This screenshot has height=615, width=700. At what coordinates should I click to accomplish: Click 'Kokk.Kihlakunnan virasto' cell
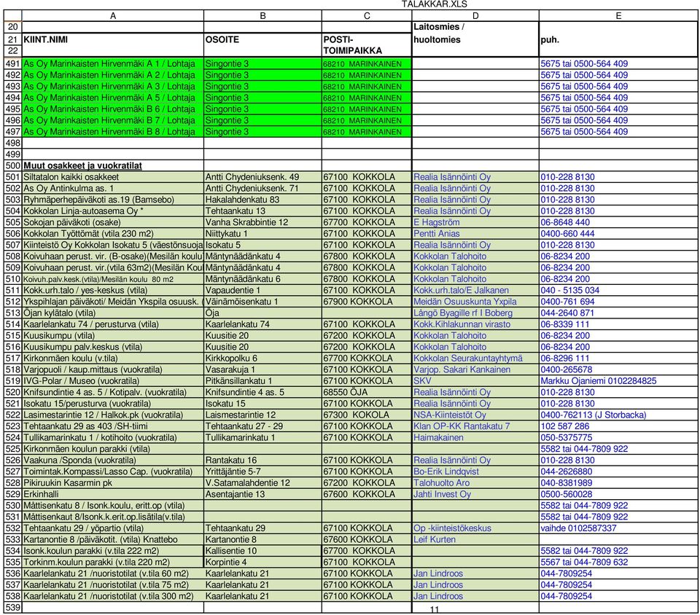pyautogui.click(x=475, y=324)
